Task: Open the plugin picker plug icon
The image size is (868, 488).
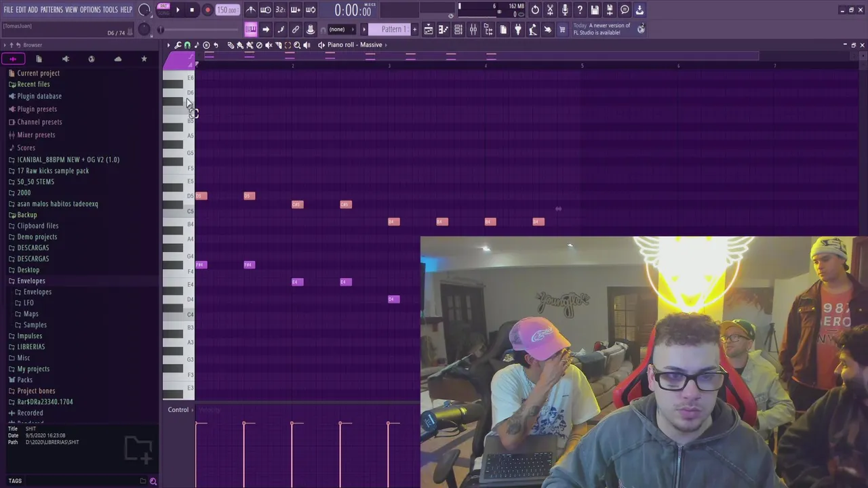Action: point(517,30)
